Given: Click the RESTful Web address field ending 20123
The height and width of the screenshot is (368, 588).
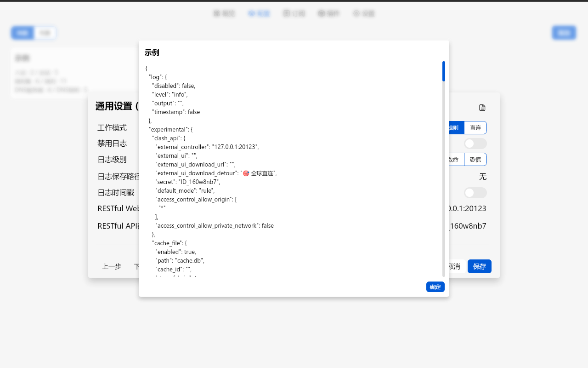Looking at the screenshot, I should point(468,208).
